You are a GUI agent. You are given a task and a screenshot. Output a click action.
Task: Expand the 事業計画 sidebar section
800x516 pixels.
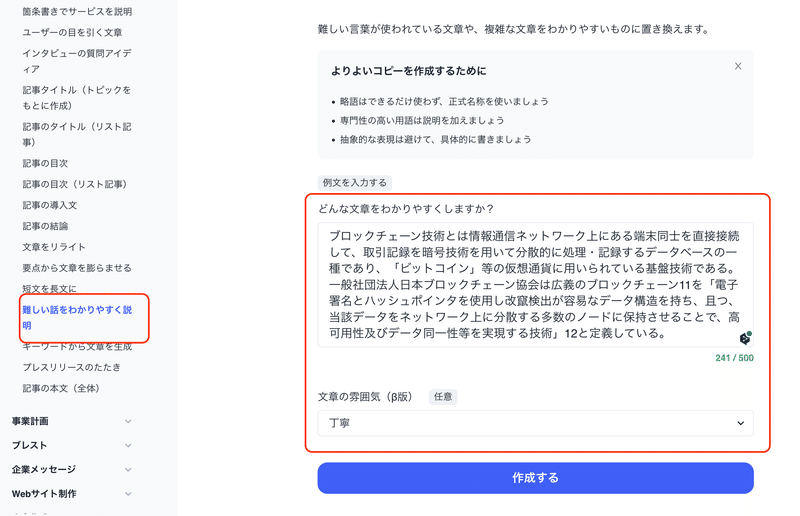[71, 421]
